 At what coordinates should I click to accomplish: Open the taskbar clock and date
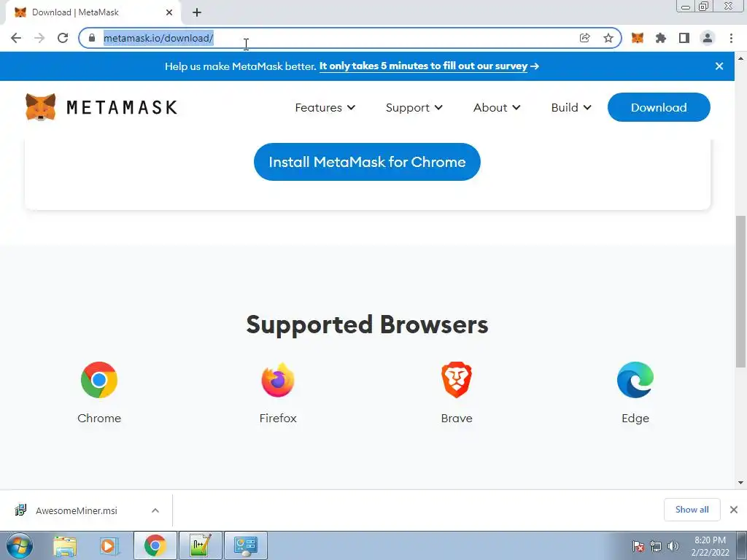coord(710,546)
